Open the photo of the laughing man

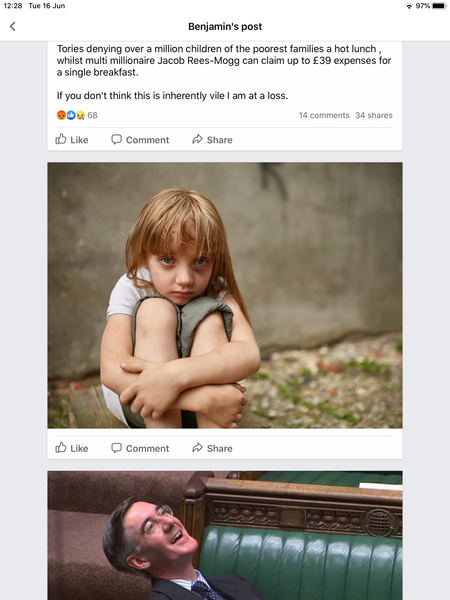tap(225, 535)
